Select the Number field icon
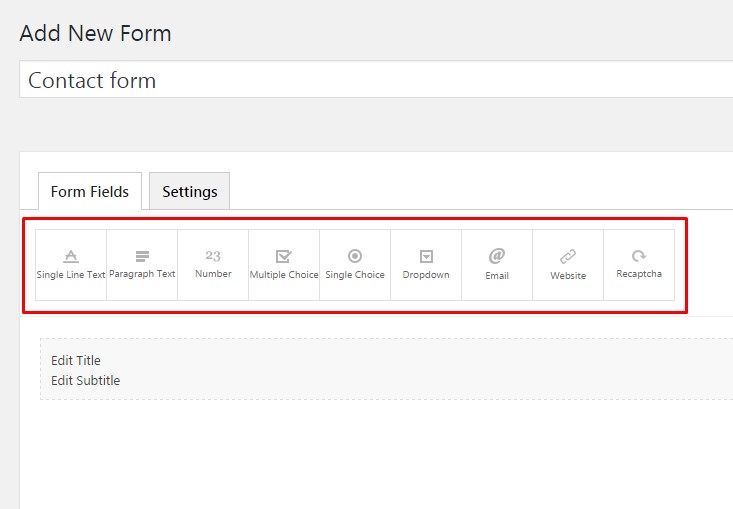Screen dimensions: 733x509 coord(213,256)
